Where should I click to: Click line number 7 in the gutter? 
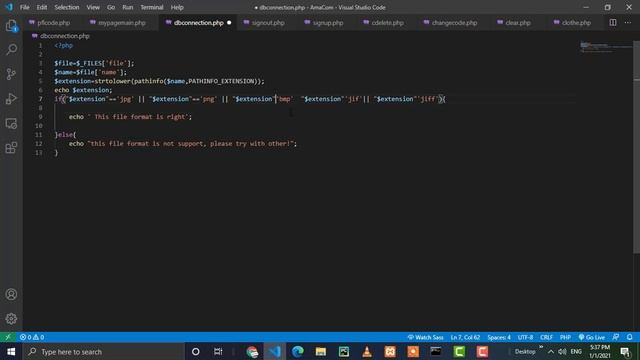click(40, 99)
